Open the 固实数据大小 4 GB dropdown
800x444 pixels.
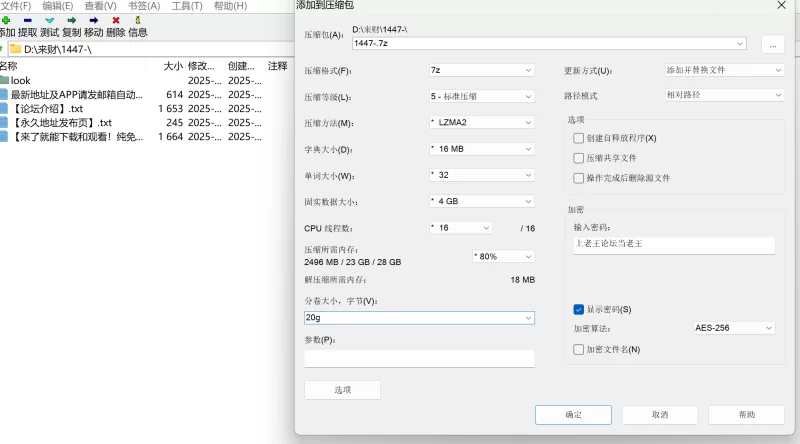point(482,202)
